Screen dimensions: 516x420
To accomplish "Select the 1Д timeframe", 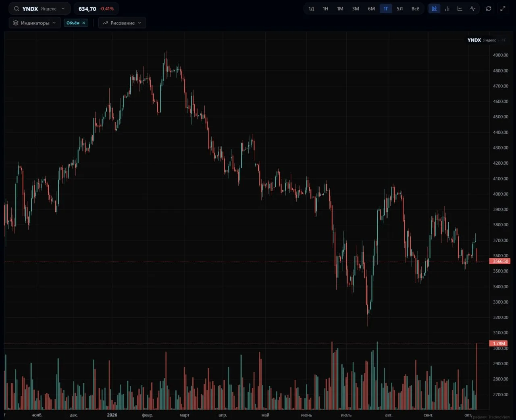I will [x=311, y=8].
